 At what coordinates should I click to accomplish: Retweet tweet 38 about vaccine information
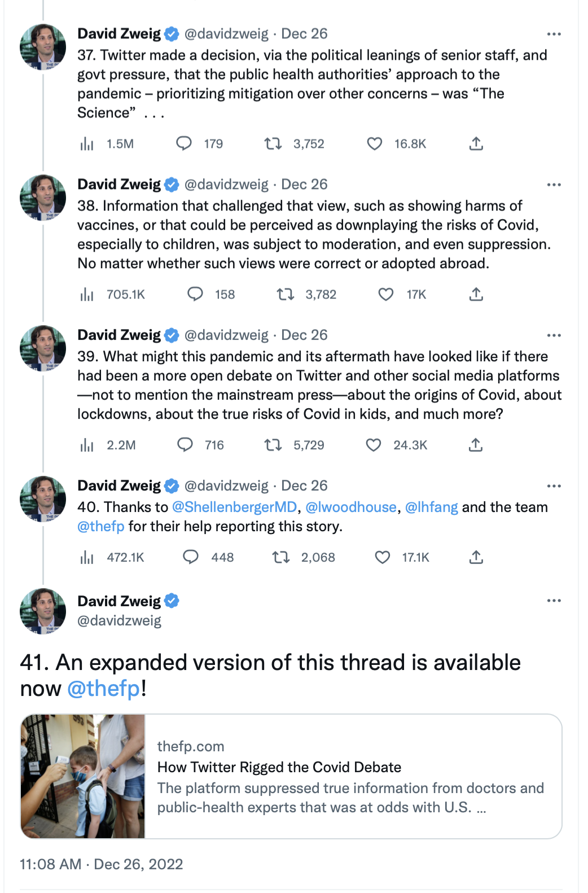point(286,295)
